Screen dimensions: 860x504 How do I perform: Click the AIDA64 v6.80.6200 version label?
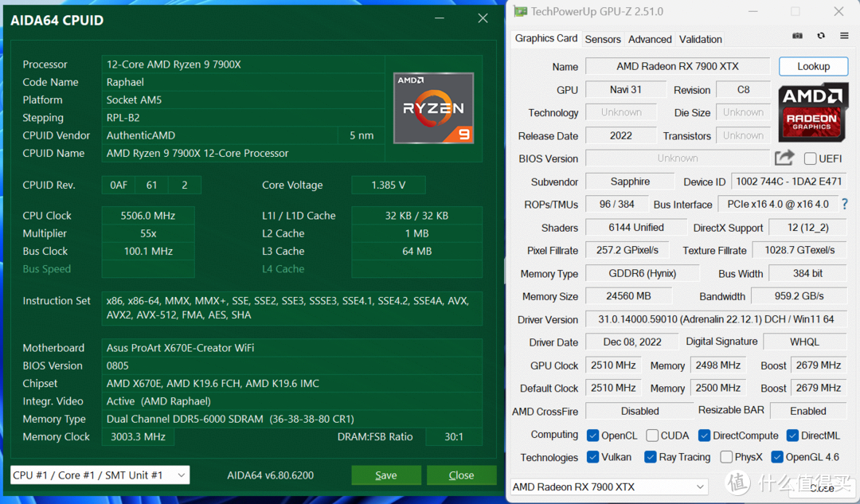coord(271,475)
